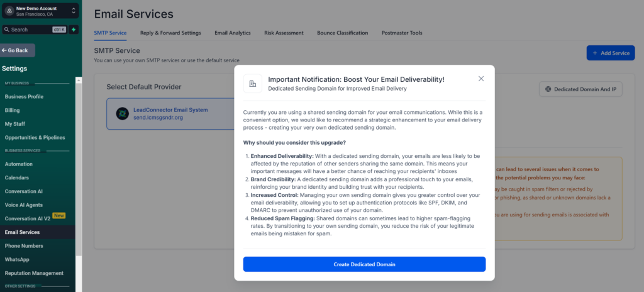Switch to the Bounce Classification tab

343,33
